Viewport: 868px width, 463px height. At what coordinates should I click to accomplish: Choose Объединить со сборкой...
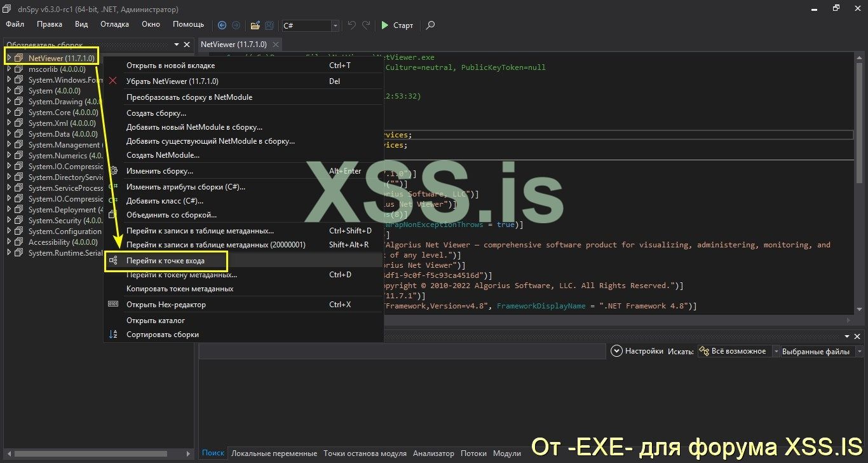pyautogui.click(x=243, y=215)
